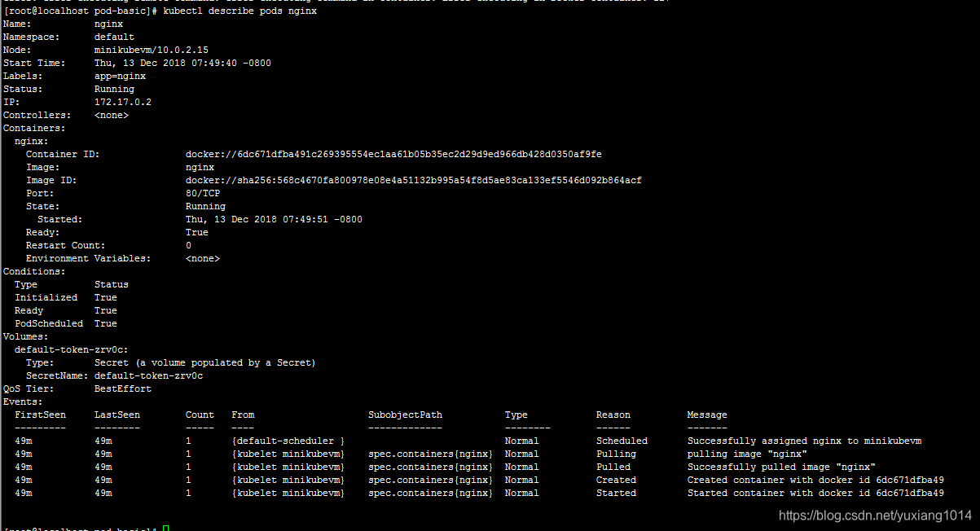This screenshot has width=980, height=531.
Task: Click 'Successfully assigned nginx to minikubevm' message
Action: click(x=804, y=441)
